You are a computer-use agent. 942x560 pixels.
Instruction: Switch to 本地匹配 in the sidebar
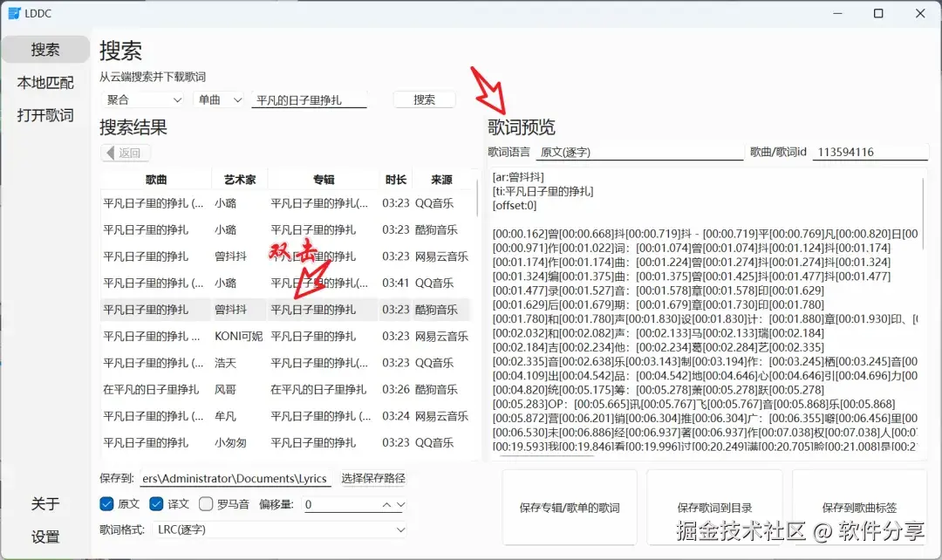tap(45, 82)
